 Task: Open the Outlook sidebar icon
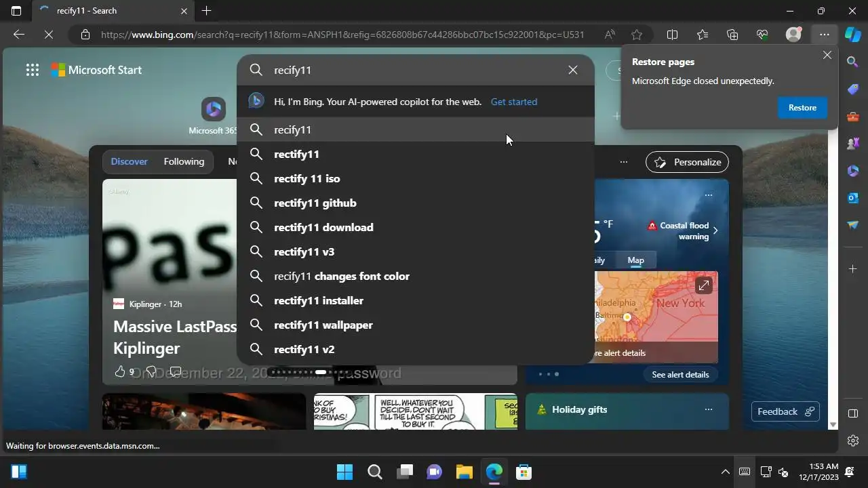(853, 198)
